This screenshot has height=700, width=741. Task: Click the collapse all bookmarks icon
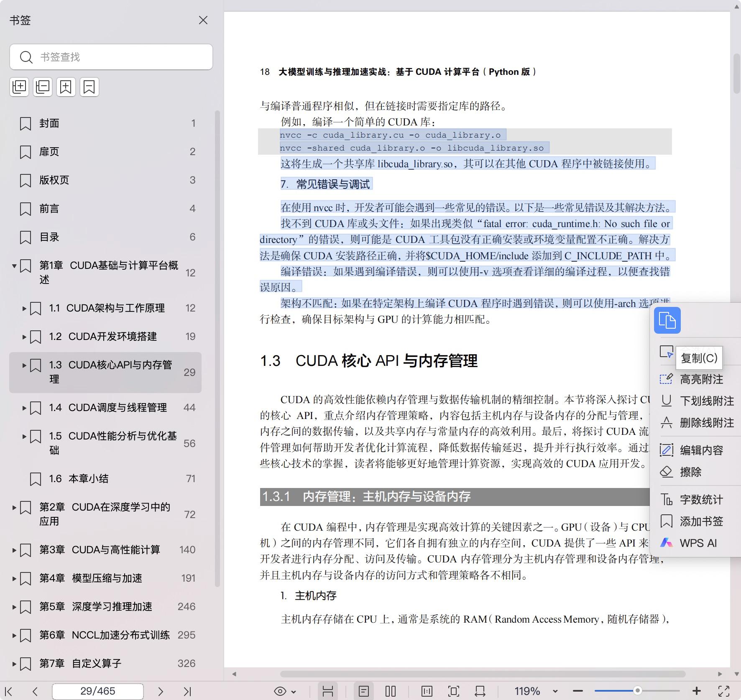(43, 87)
